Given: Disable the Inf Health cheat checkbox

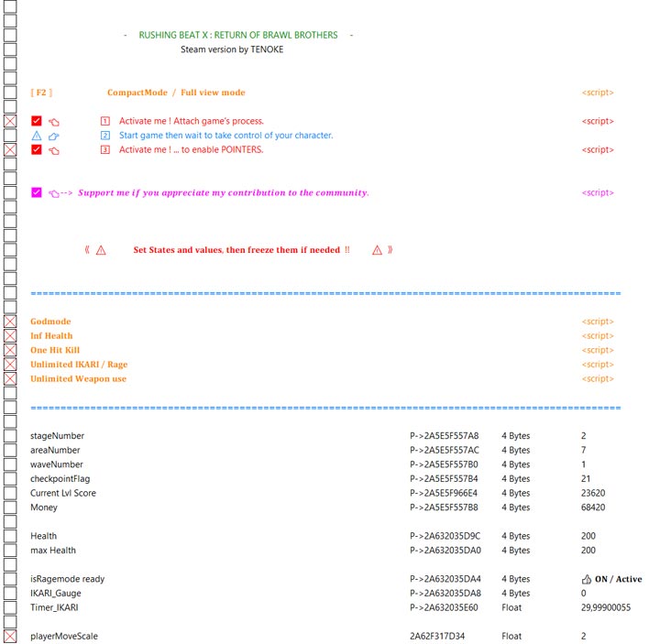Looking at the screenshot, I should click(x=10, y=336).
